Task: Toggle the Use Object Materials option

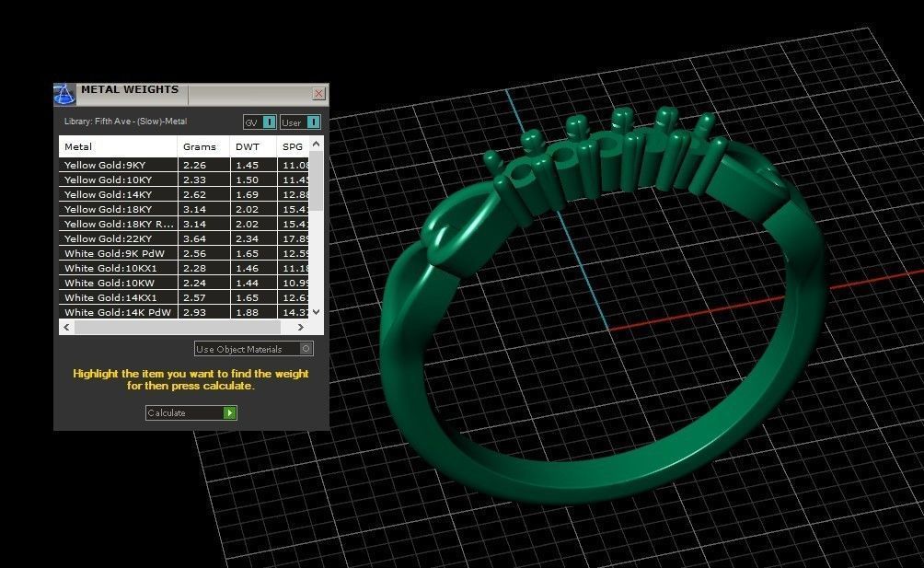Action: (253, 349)
